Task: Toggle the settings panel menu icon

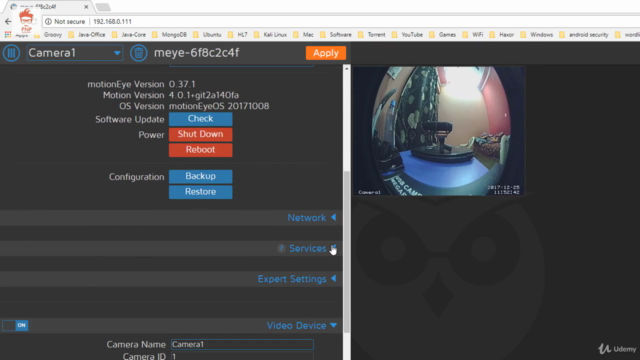Action: (x=11, y=53)
